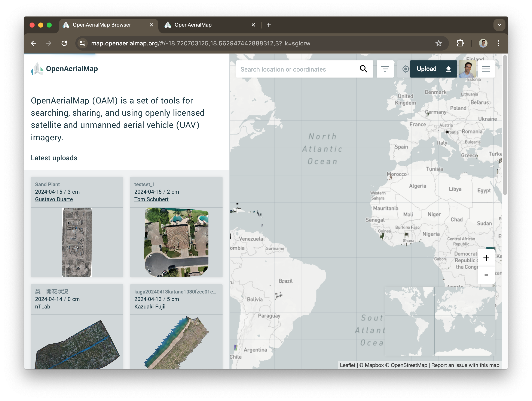Open a new browser tab
Screen dimensions: 532x401
tap(269, 25)
